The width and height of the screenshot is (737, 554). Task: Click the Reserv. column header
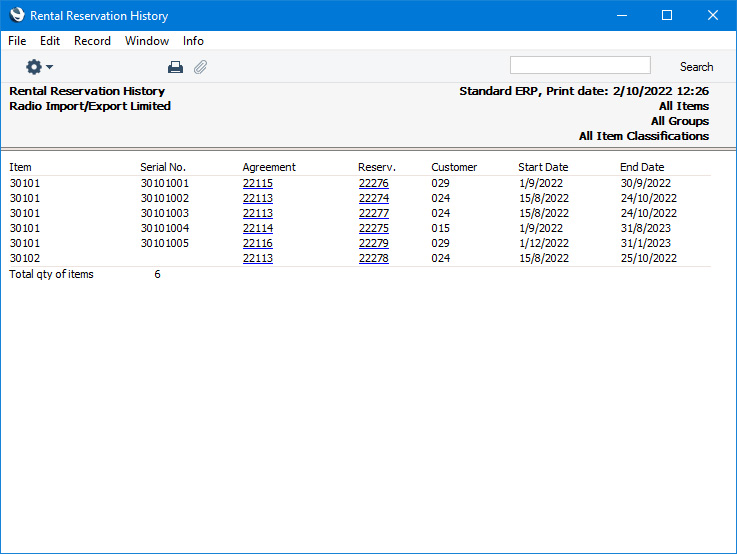pos(376,167)
